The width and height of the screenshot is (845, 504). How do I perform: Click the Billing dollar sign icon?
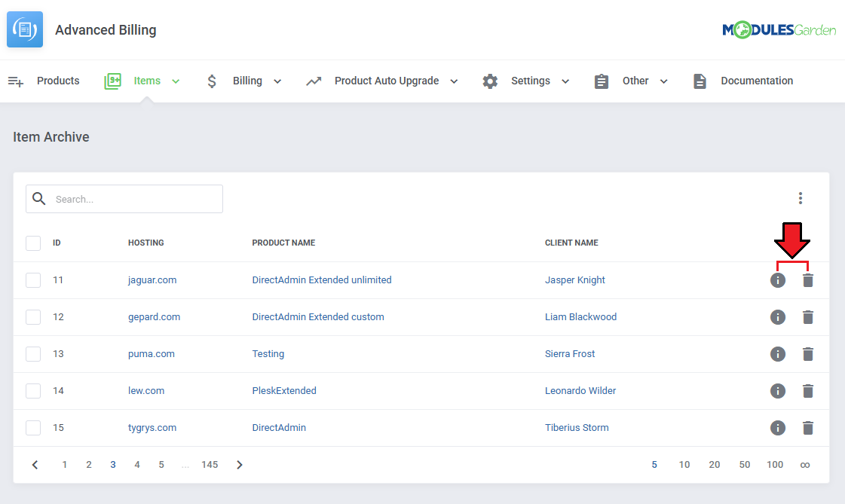tap(212, 81)
